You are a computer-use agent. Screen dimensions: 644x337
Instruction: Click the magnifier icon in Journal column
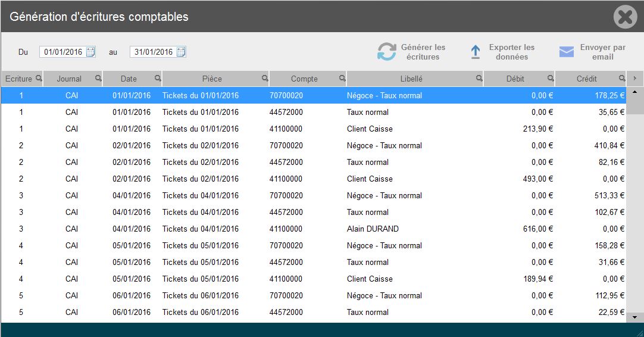pyautogui.click(x=98, y=78)
